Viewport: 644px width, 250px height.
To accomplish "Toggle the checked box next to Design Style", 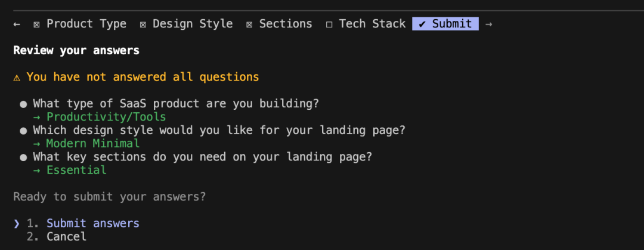I will 143,24.
